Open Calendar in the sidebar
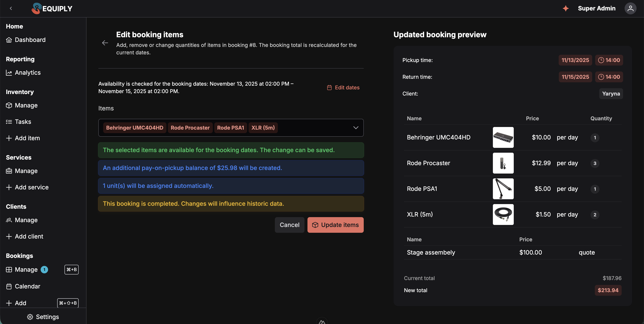Viewport: 644px width, 324px height. tap(23, 286)
